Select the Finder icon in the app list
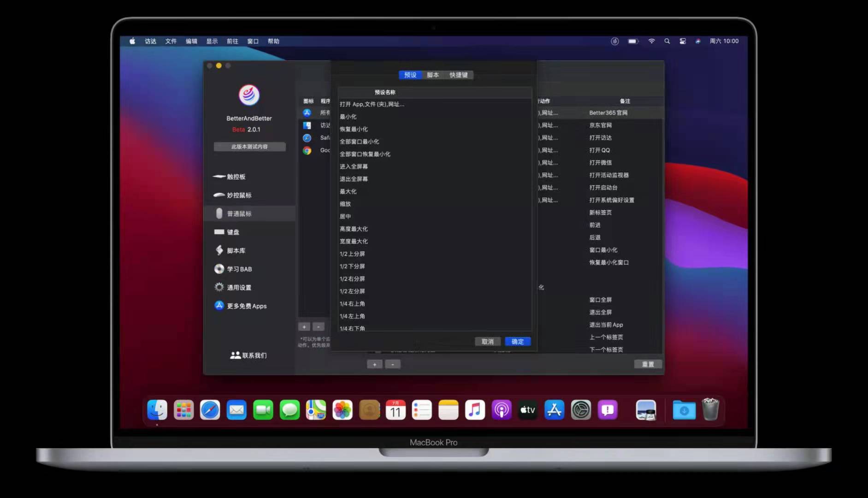 (x=307, y=125)
